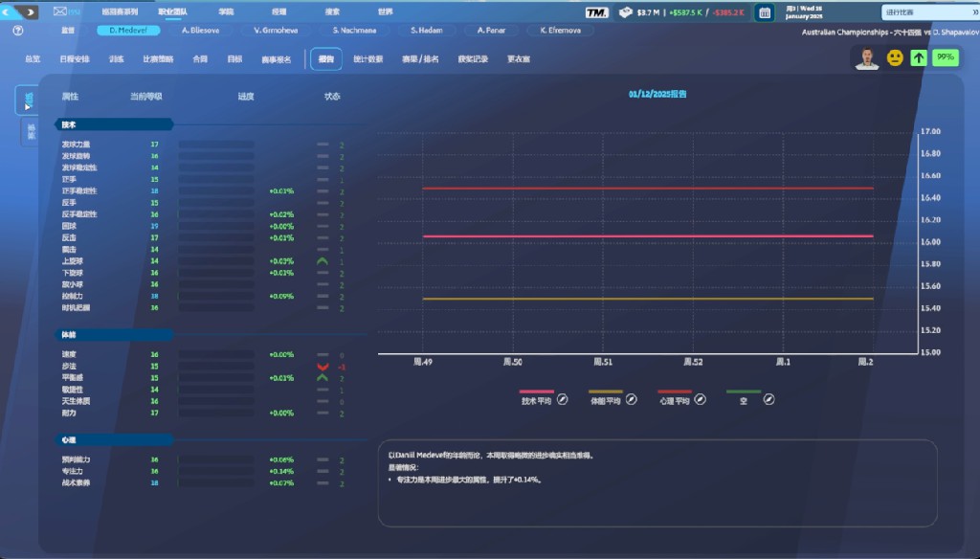
Task: Click the help question mark icon
Action: coord(17,31)
